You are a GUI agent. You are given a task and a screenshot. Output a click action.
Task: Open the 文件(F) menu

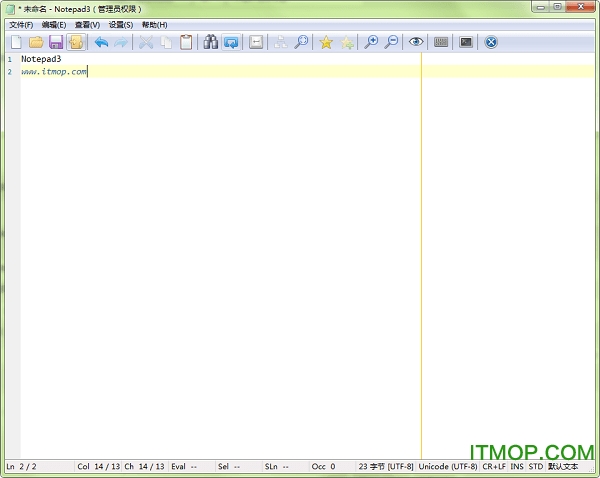(x=21, y=25)
